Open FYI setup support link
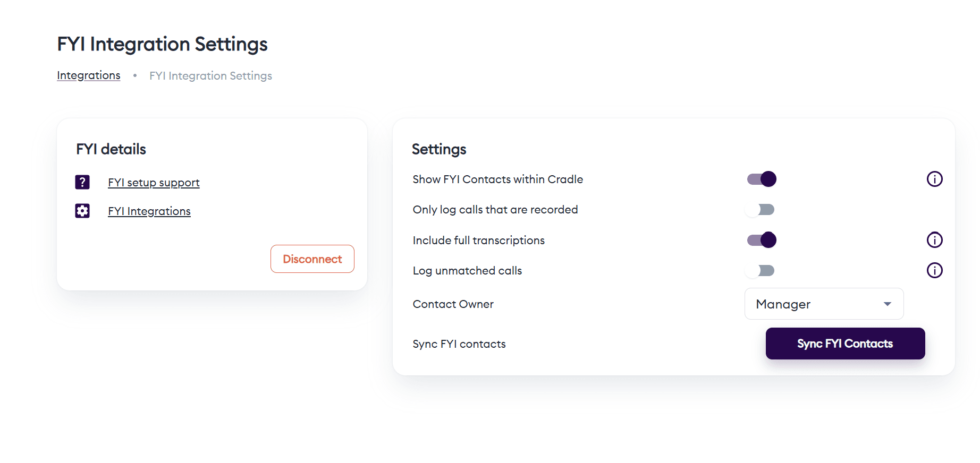The image size is (980, 463). click(x=154, y=183)
